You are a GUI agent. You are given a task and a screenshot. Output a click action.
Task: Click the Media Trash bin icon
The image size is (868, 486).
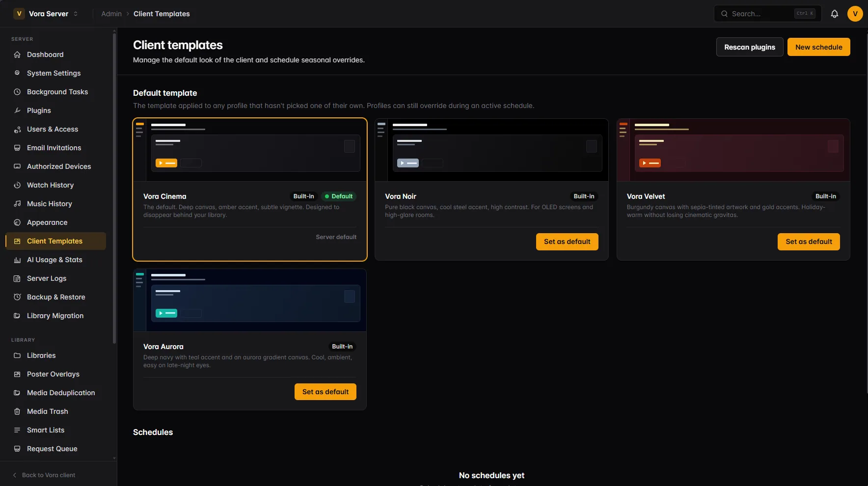click(x=17, y=411)
